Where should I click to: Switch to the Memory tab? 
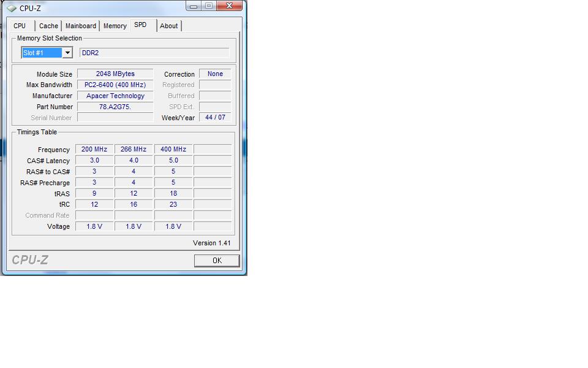pyautogui.click(x=115, y=26)
